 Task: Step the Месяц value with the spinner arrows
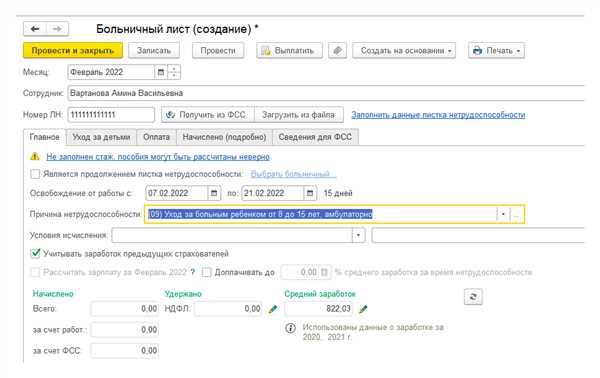coord(174,72)
